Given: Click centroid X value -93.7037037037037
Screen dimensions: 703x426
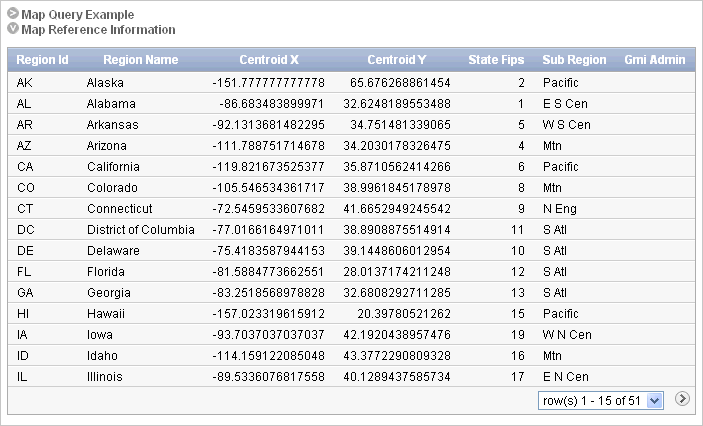Looking at the screenshot, I should pyautogui.click(x=269, y=335).
